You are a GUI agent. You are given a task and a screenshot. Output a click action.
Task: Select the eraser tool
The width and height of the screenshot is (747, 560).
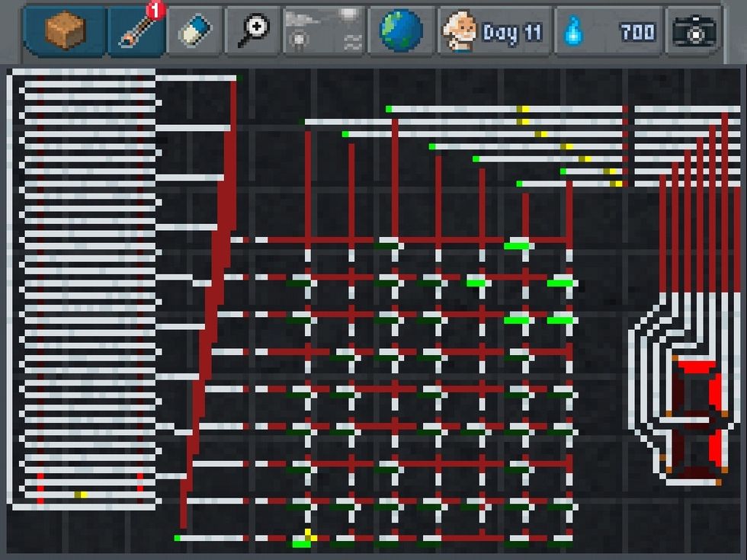pyautogui.click(x=194, y=32)
